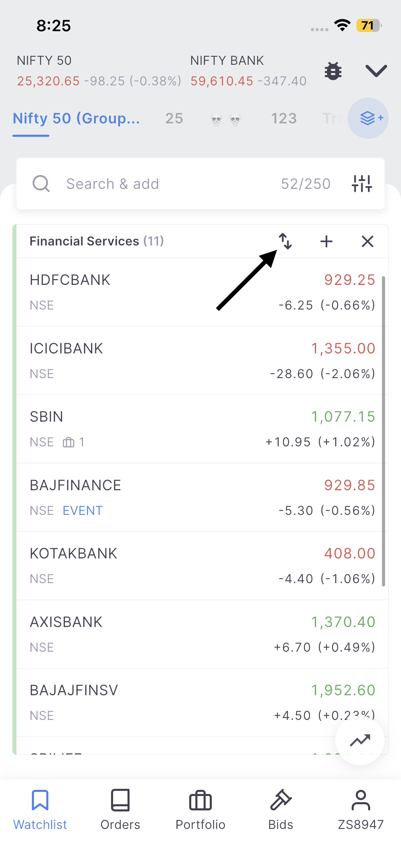
Task: Sort the Financial Services group
Action: [x=285, y=241]
